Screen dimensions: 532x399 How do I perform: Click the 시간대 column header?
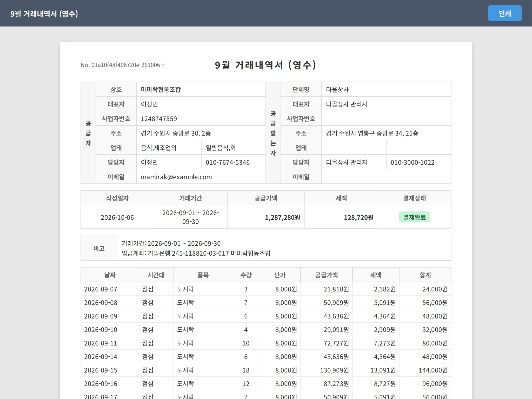click(156, 275)
